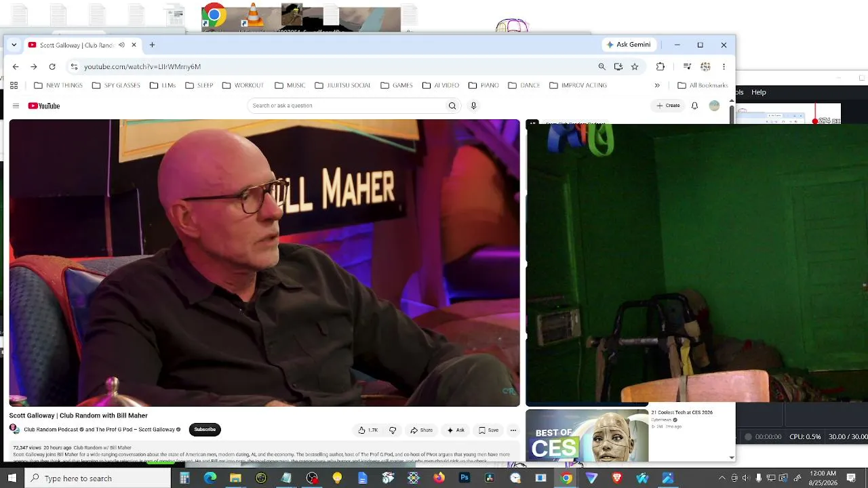The image size is (868, 488).
Task: Click the YouTube logo to go home
Action: 44,106
